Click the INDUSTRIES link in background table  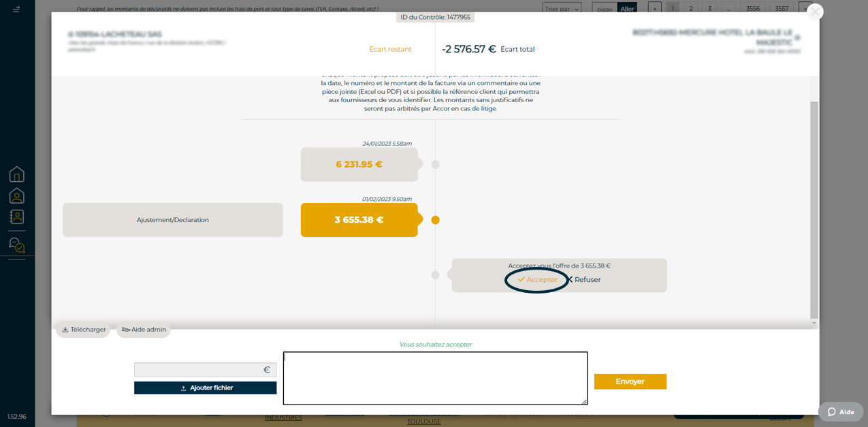coord(284,417)
